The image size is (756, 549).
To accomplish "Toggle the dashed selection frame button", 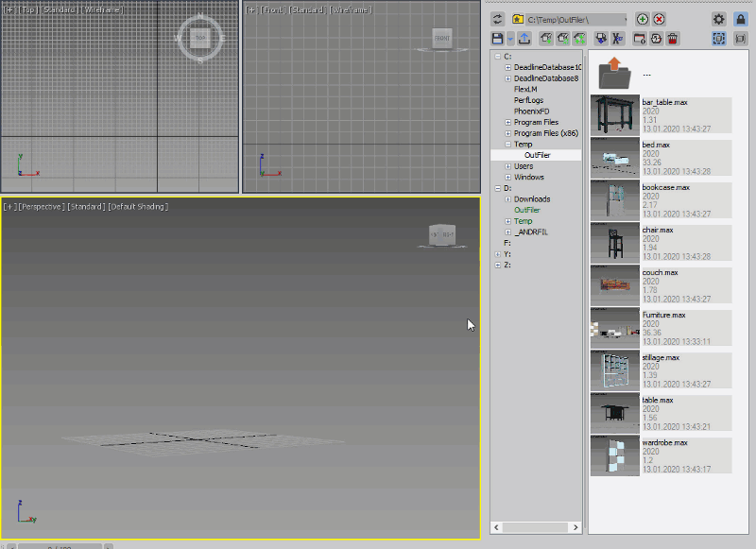I will pyautogui.click(x=718, y=39).
